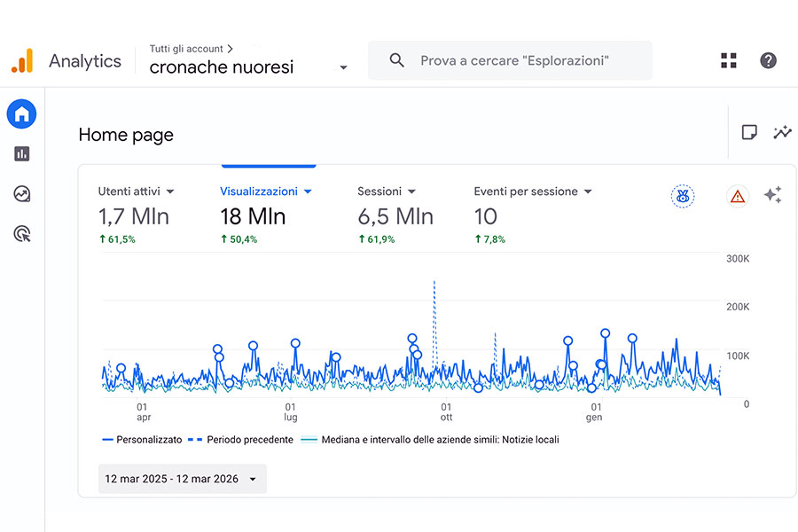Screen dimensions: 798x532
Task: Open the Advertising cursor target icon
Action: [x=22, y=234]
